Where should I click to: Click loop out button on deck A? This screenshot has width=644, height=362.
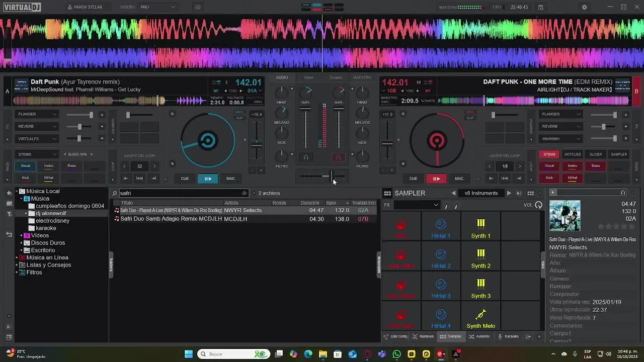153,178
